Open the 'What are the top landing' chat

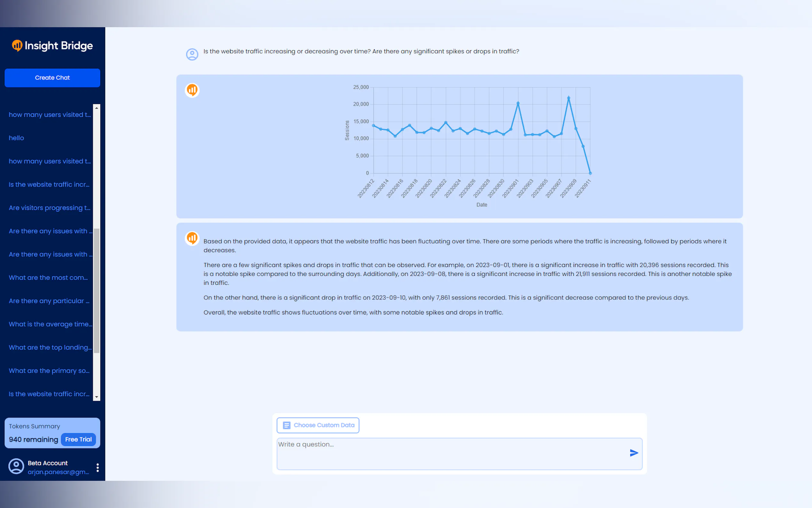tap(50, 347)
